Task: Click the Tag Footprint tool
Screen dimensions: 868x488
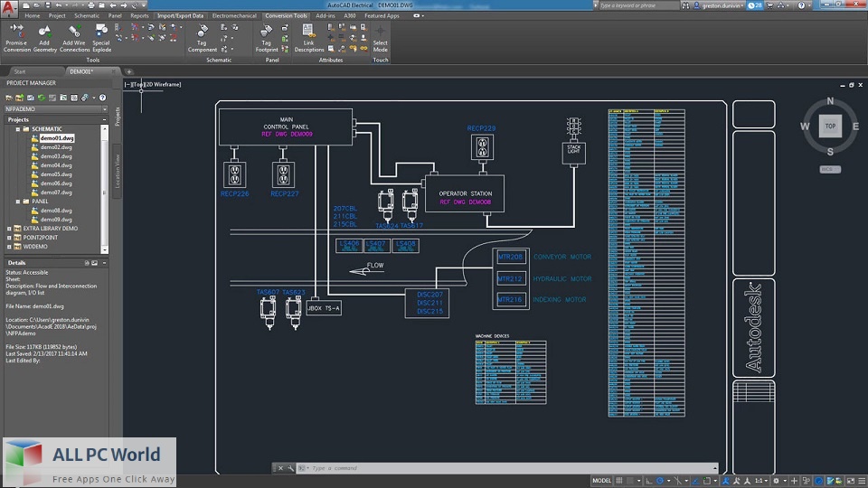Action: click(266, 38)
